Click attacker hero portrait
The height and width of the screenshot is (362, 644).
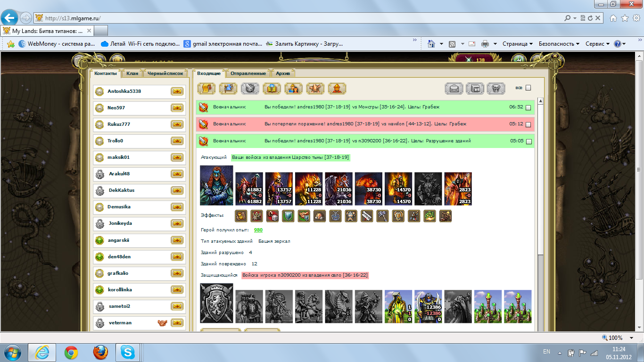point(216,185)
